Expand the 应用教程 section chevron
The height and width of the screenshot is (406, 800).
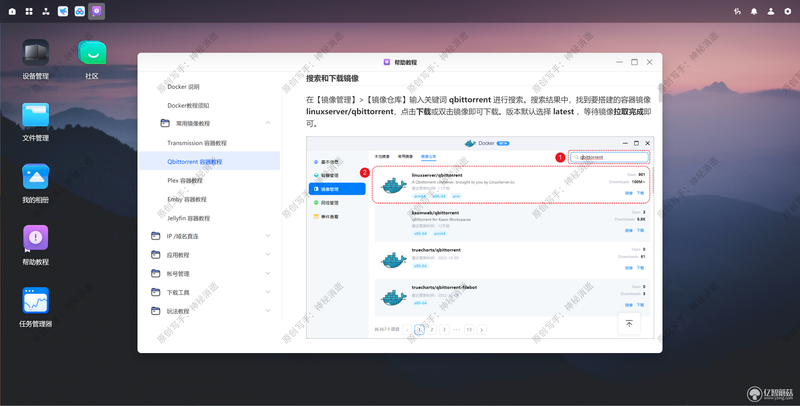point(268,255)
